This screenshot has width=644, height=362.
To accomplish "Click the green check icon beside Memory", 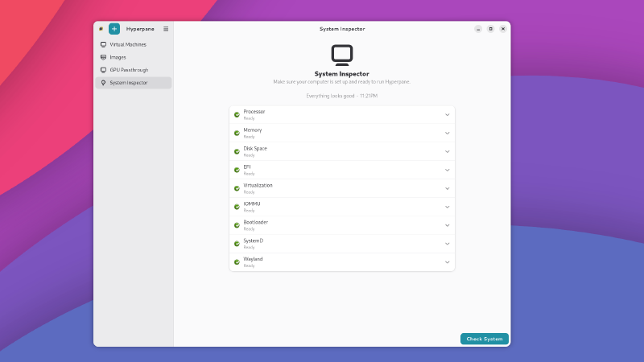I will point(237,133).
